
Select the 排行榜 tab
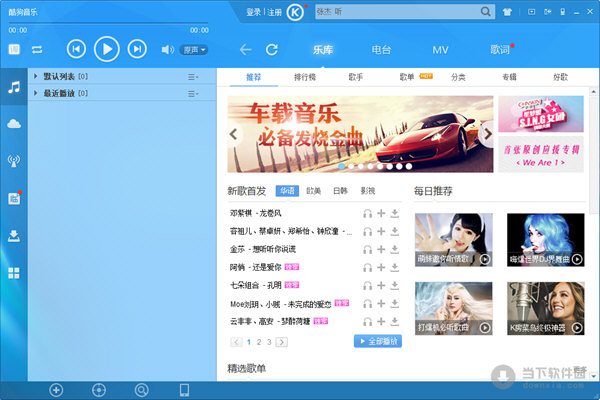305,77
